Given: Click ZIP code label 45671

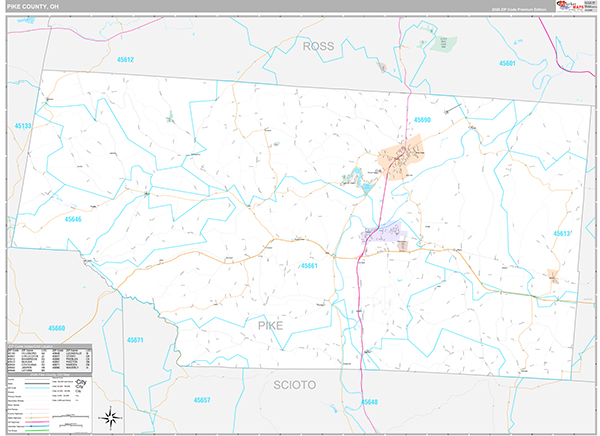Looking at the screenshot, I should click(135, 340).
